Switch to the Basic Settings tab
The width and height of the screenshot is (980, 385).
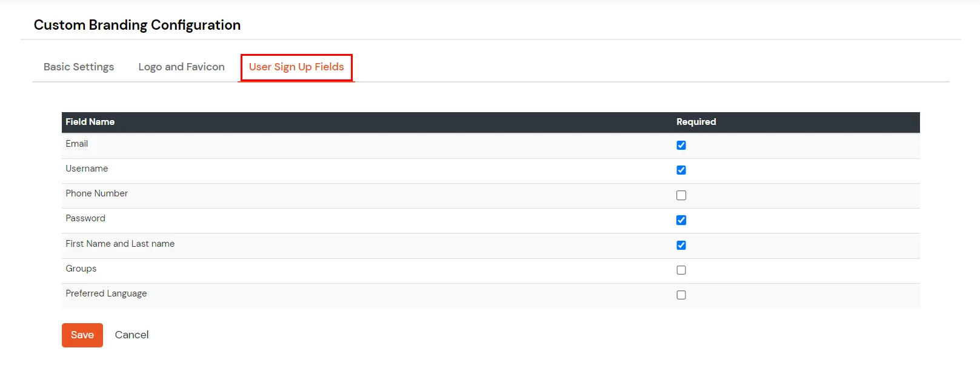(x=78, y=67)
